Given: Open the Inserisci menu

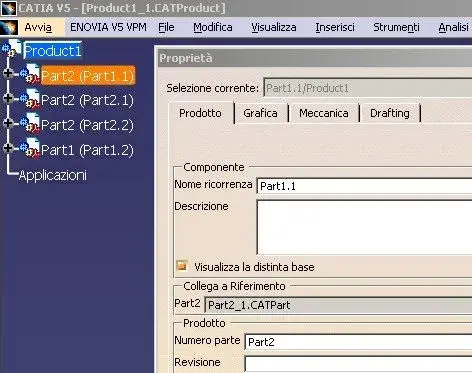Looking at the screenshot, I should click(x=335, y=27).
